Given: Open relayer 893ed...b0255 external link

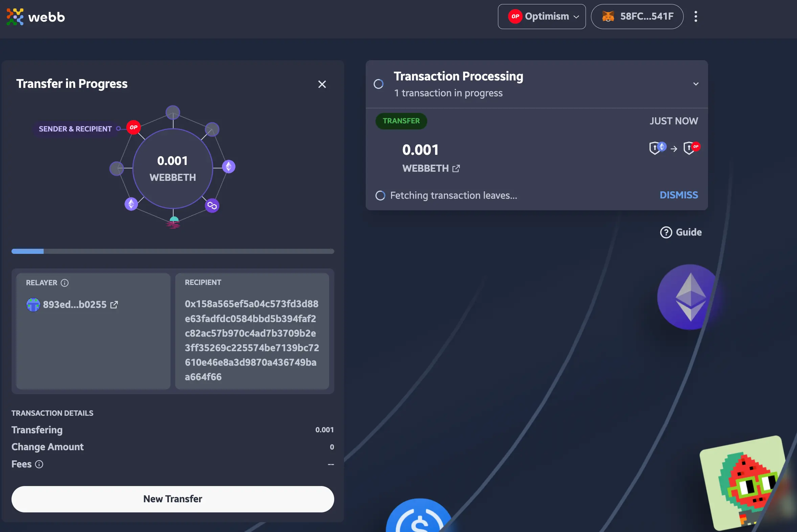Looking at the screenshot, I should [114, 305].
